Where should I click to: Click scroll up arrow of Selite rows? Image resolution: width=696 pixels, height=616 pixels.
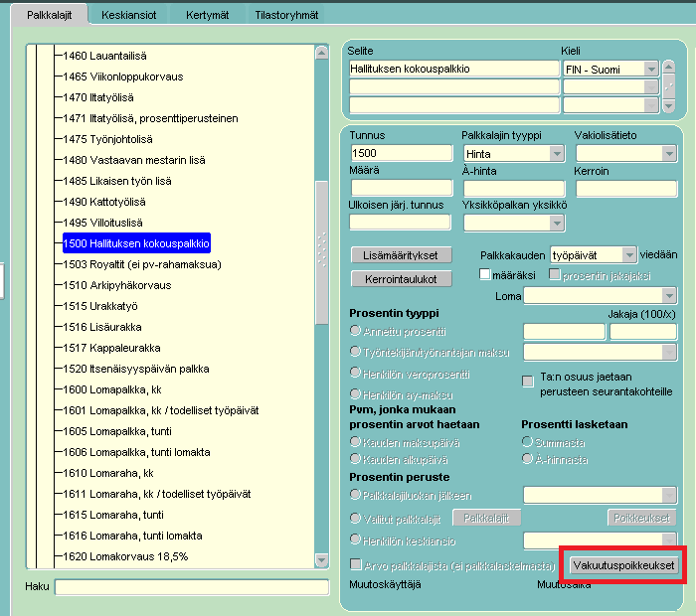(x=669, y=68)
